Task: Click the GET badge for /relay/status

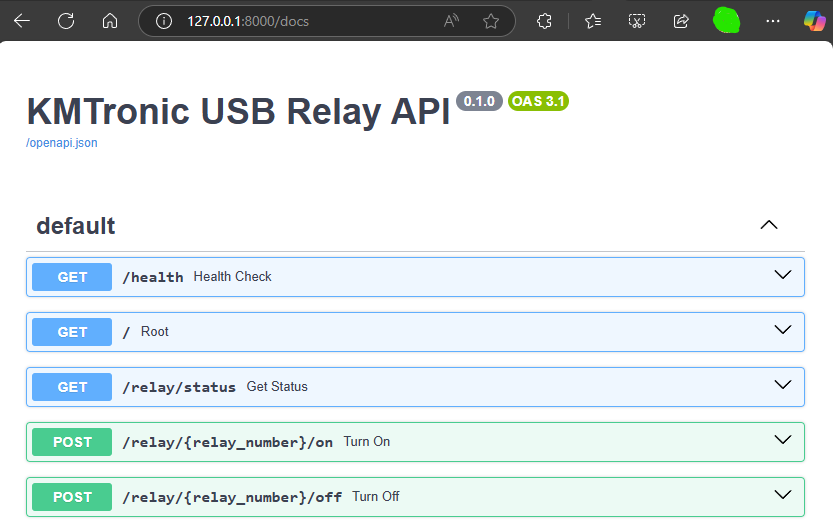Action: click(x=72, y=387)
